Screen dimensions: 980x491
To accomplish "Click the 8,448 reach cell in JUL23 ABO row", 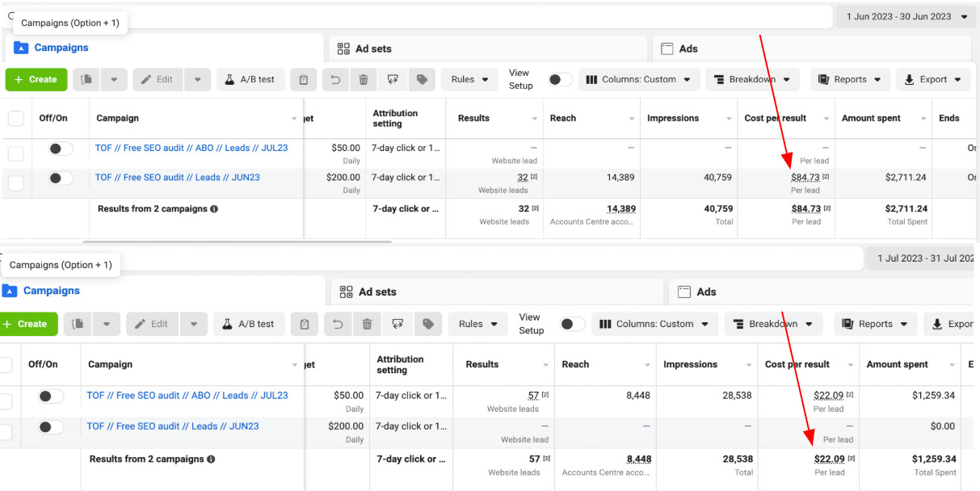I will click(638, 396).
